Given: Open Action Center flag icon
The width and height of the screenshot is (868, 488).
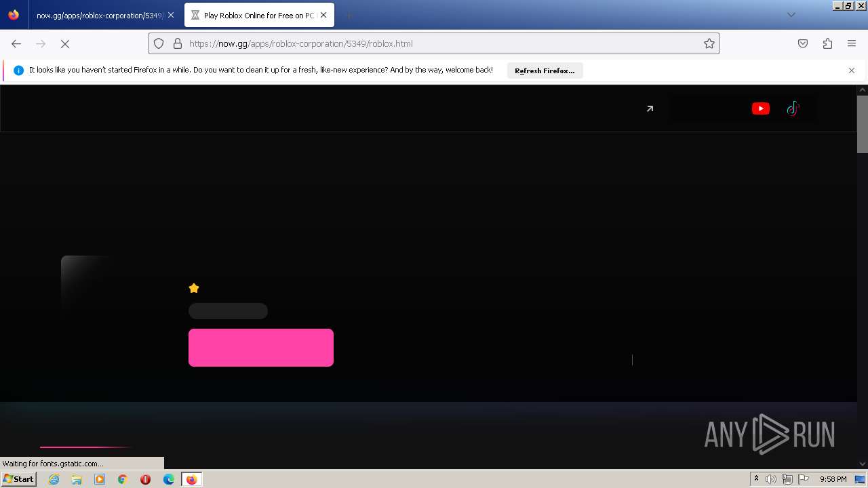Looking at the screenshot, I should click(x=804, y=479).
